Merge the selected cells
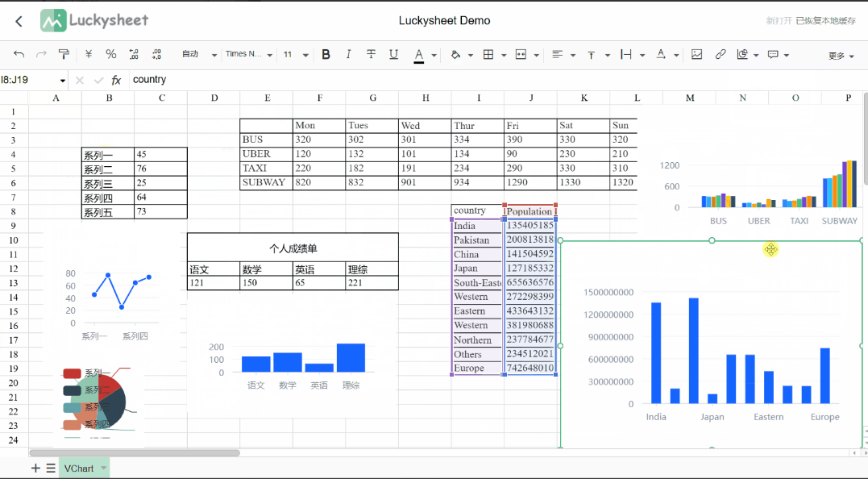This screenshot has height=479, width=868. [x=521, y=54]
